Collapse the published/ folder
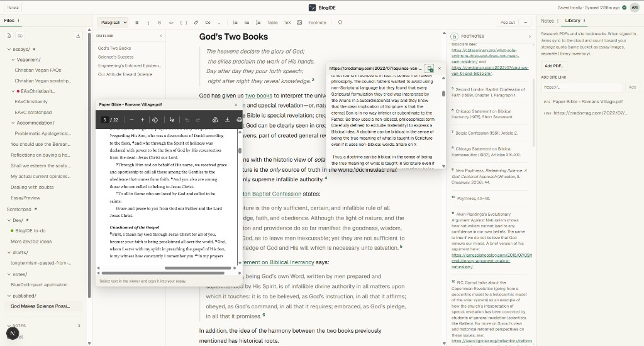644x346 pixels. [9, 296]
